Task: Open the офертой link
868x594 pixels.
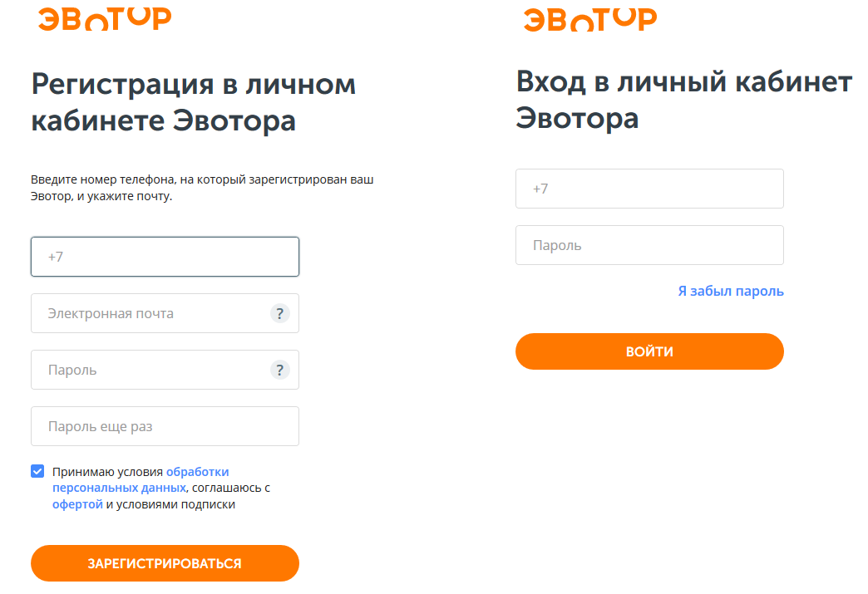Action: point(77,504)
